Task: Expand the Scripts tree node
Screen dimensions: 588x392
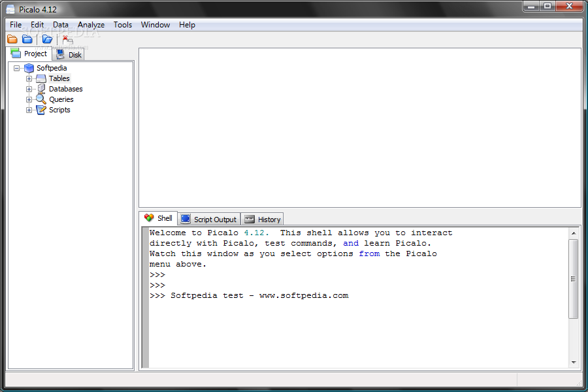Action: click(x=29, y=110)
